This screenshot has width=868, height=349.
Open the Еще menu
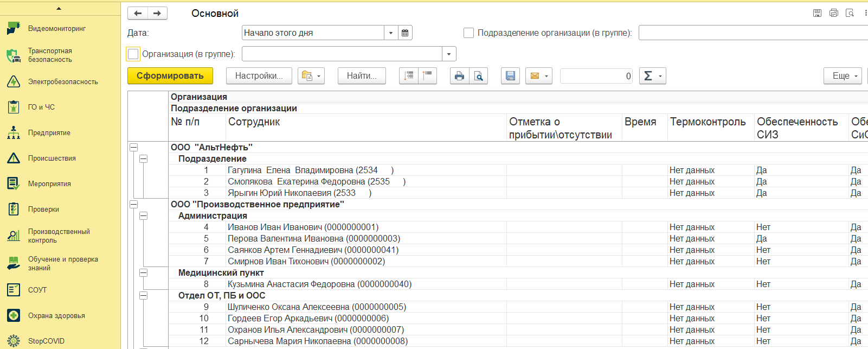click(843, 76)
